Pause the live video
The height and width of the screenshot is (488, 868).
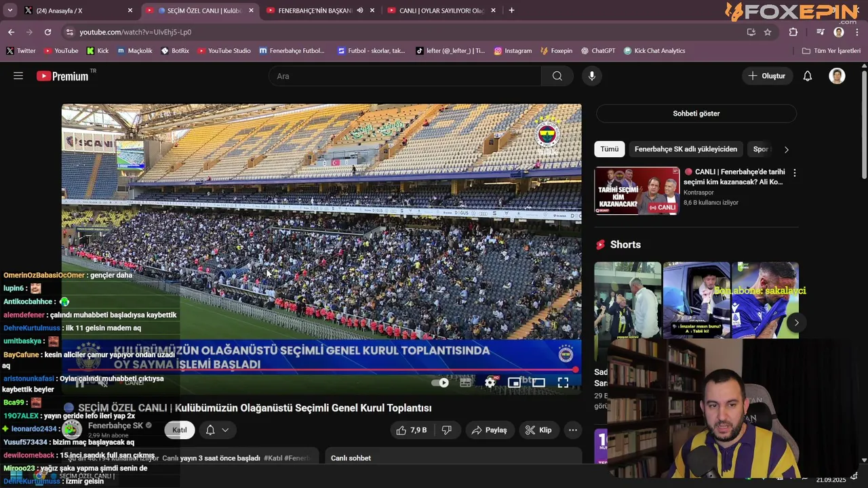pos(79,382)
